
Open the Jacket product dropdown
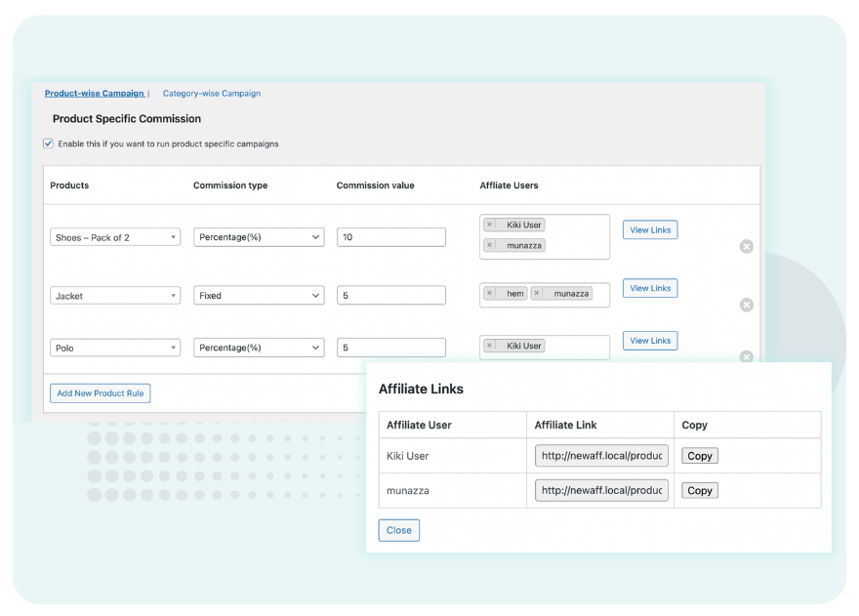[115, 295]
